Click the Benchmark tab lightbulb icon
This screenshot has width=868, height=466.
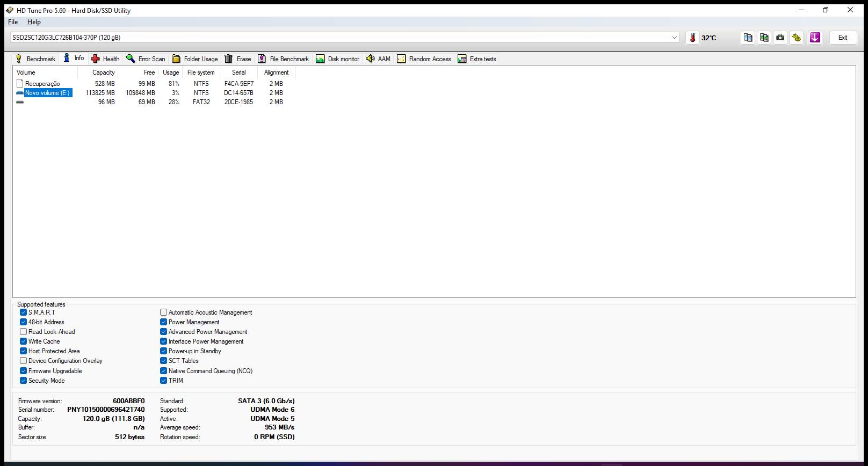(19, 59)
